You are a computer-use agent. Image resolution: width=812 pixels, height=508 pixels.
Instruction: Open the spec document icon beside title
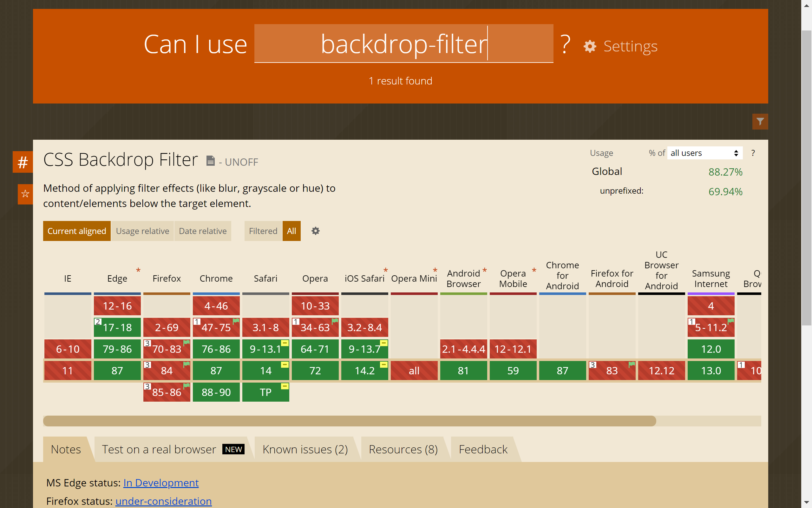tap(210, 161)
